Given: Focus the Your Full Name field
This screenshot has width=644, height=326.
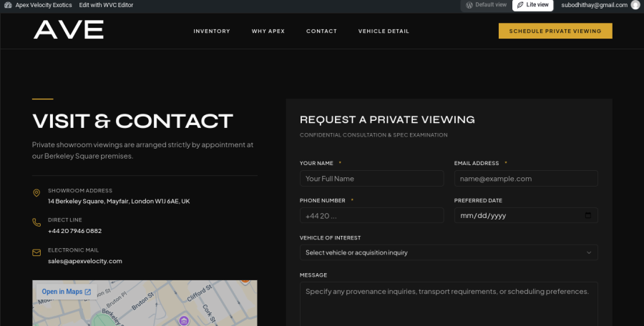Looking at the screenshot, I should click(x=371, y=179).
